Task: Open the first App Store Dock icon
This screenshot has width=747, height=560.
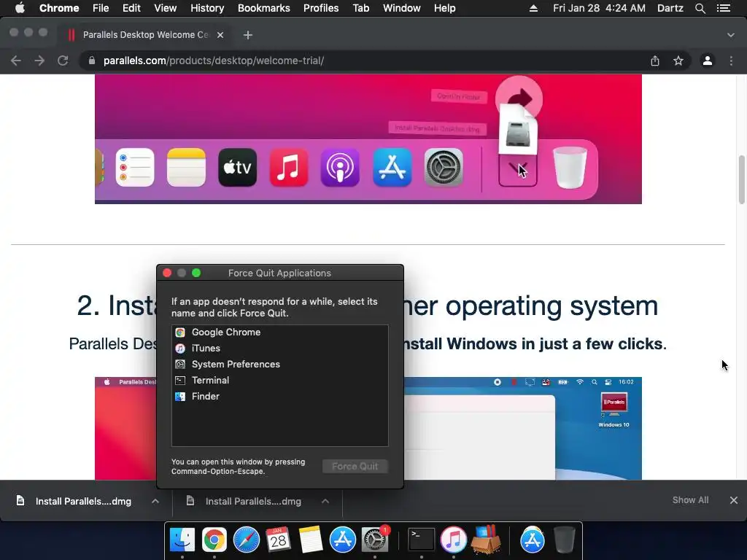Action: click(343, 540)
